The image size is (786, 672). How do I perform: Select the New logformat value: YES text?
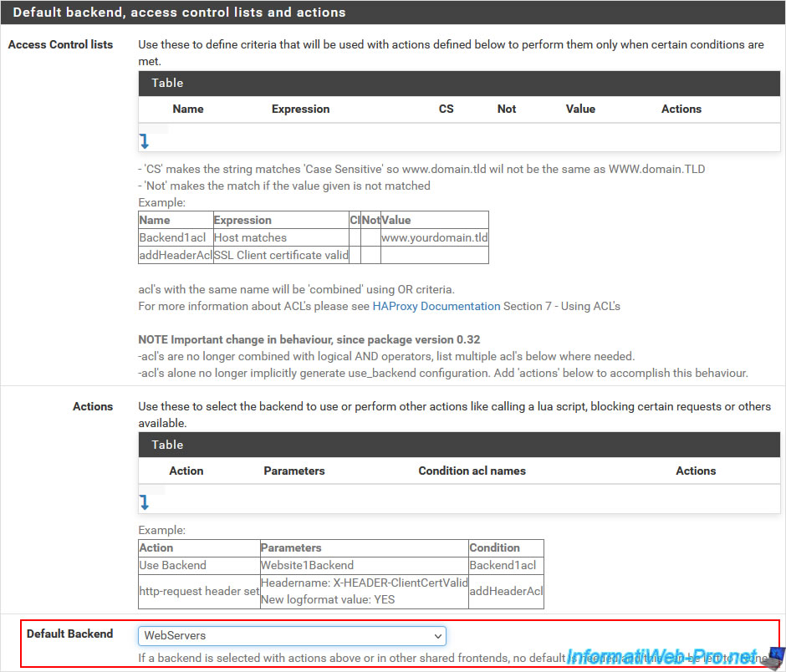pos(328,600)
